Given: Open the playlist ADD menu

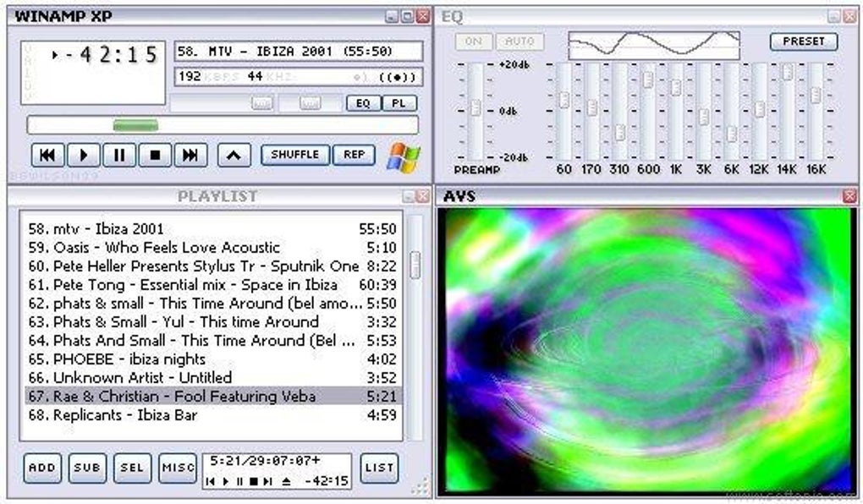Looking at the screenshot, I should [x=42, y=468].
